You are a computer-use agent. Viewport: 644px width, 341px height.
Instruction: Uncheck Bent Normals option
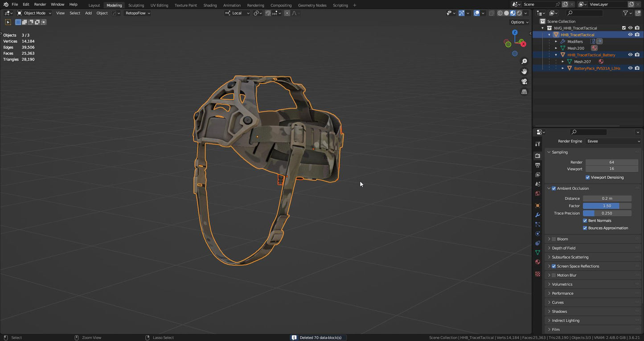585,221
